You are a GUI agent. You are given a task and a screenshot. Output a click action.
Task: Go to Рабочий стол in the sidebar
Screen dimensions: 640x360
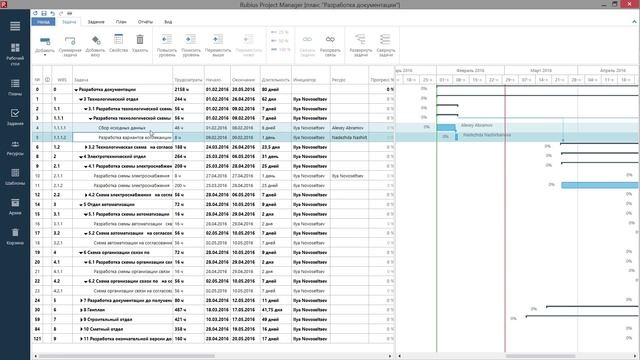pos(15,54)
